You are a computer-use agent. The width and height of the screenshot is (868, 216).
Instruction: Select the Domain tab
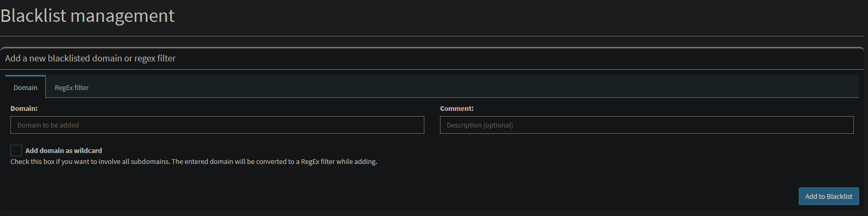[x=26, y=87]
